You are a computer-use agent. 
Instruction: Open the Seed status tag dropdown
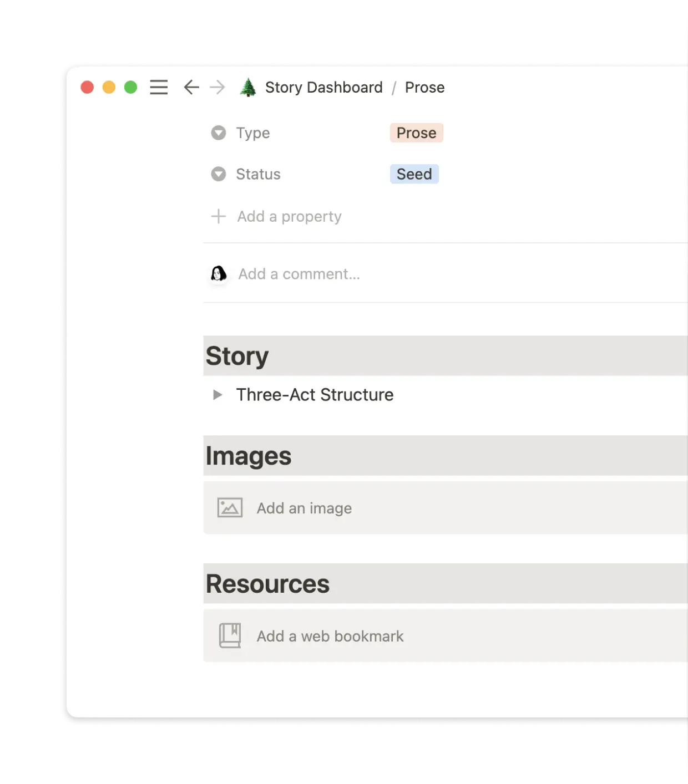coord(414,174)
